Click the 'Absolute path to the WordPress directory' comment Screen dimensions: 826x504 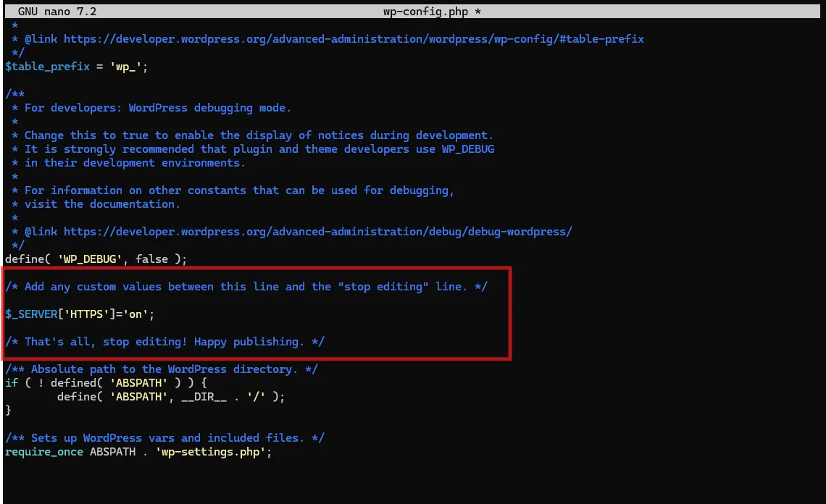(161, 369)
